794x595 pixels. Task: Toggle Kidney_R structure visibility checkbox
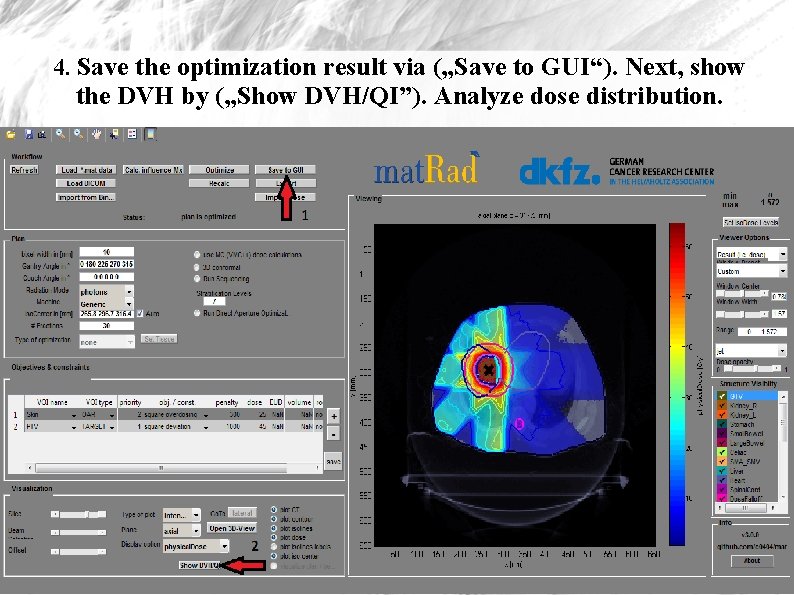point(722,406)
